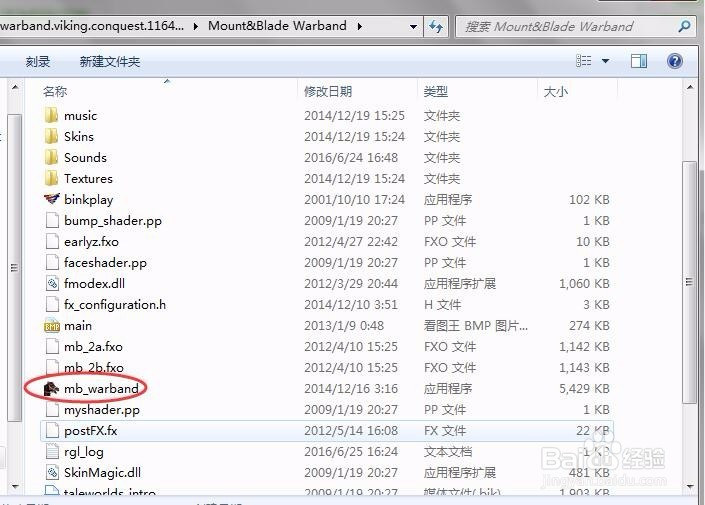Click the 文本文档 type cell
The height and width of the screenshot is (505, 705).
447,451
